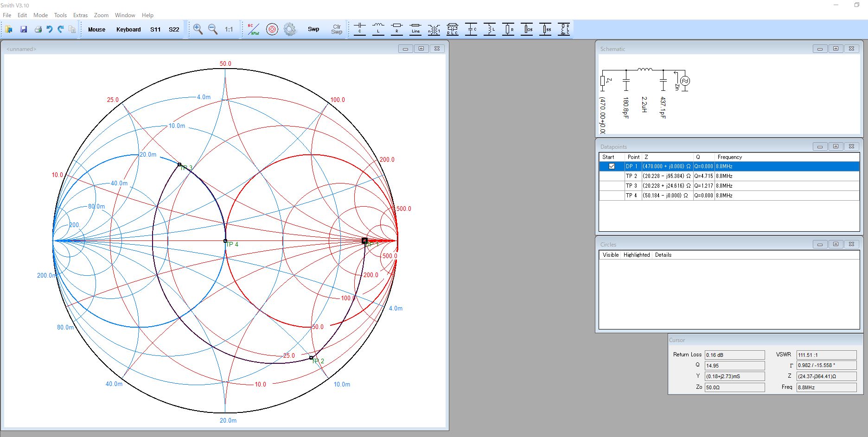Clear the sweep with the Clr Swp button
The image size is (868, 437).
337,29
